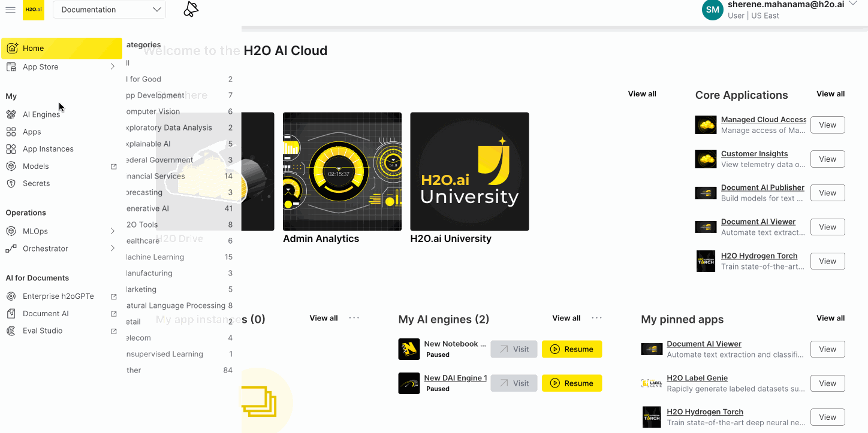Open the Admin Analytics thumbnail
Image resolution: width=868 pixels, height=433 pixels.
tap(342, 171)
